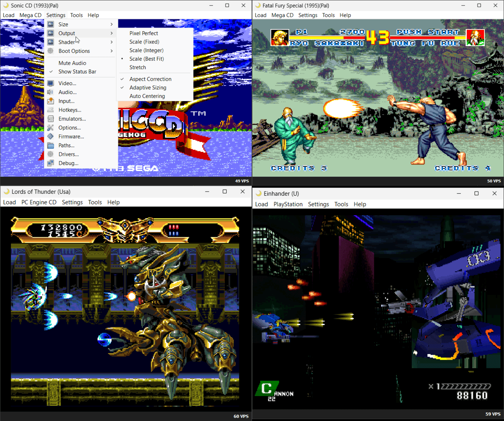Expand the Shader submenu
The height and width of the screenshot is (421, 504).
click(80, 42)
